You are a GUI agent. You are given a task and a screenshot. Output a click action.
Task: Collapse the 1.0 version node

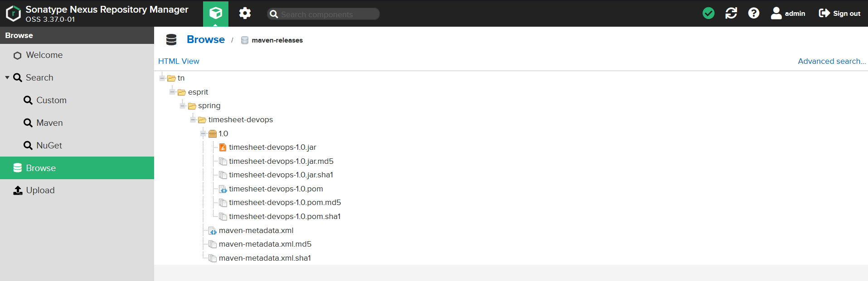[203, 133]
